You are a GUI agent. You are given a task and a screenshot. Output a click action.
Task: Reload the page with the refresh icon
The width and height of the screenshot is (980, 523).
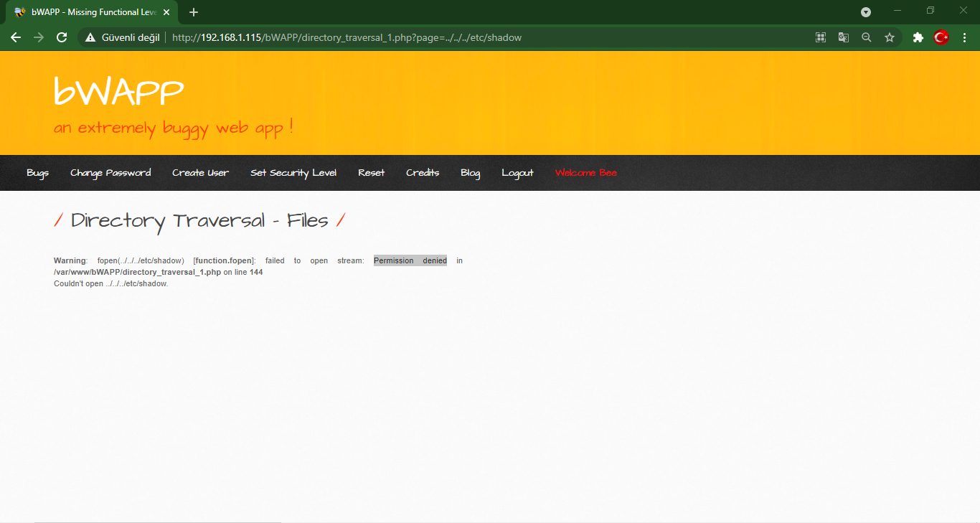(x=62, y=37)
